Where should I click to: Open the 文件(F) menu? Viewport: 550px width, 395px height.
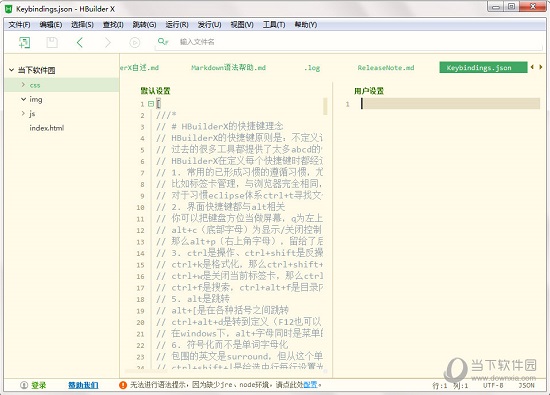(x=19, y=25)
